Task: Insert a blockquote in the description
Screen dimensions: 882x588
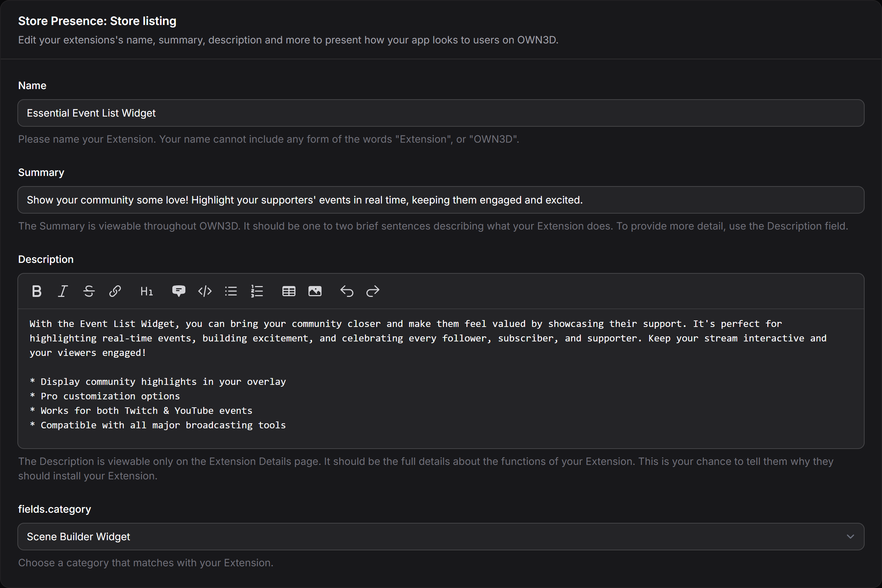Action: tap(178, 291)
